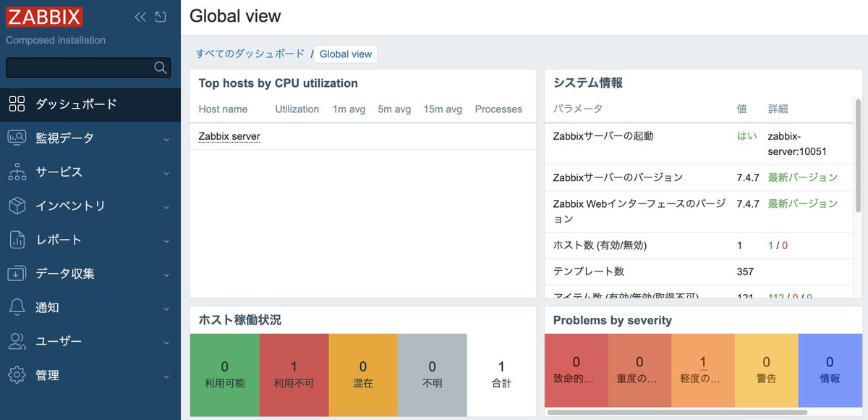Click the データ収集 download icon
Viewport: 868px width, 420px height.
17,274
